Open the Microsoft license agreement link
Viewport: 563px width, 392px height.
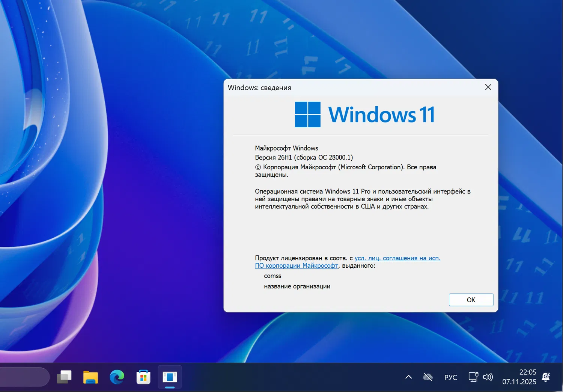tap(348, 262)
